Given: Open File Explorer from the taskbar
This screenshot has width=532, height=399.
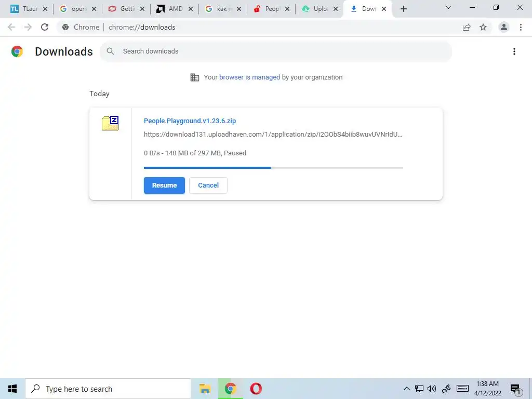Looking at the screenshot, I should pos(205,389).
